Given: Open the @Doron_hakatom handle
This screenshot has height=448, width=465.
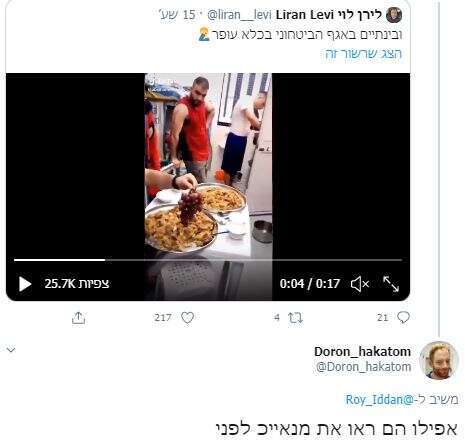Looking at the screenshot, I should (x=363, y=367).
